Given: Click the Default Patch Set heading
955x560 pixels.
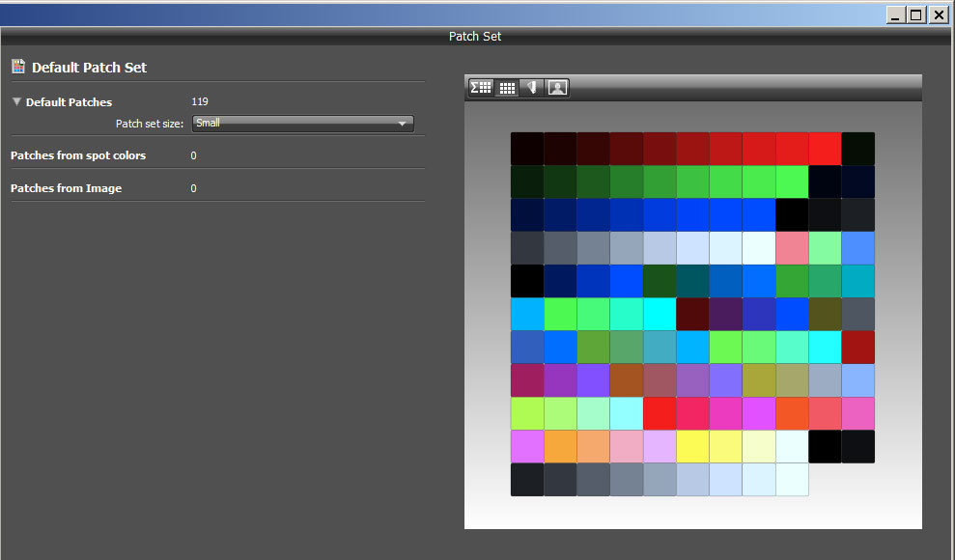Looking at the screenshot, I should 89,68.
